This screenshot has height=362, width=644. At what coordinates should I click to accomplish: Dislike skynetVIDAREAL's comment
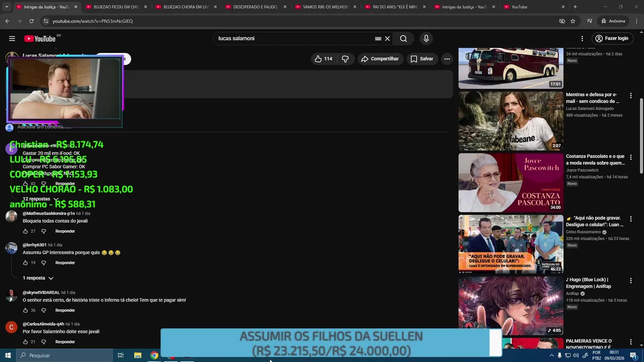44,310
